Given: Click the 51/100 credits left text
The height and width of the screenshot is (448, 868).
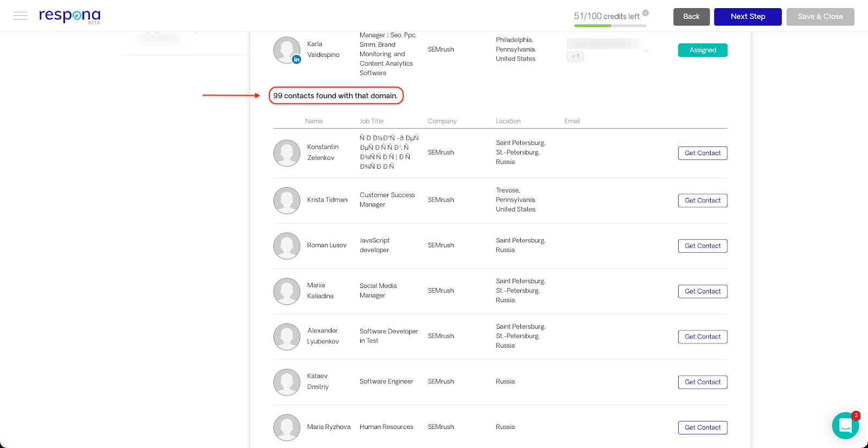Looking at the screenshot, I should 607,16.
